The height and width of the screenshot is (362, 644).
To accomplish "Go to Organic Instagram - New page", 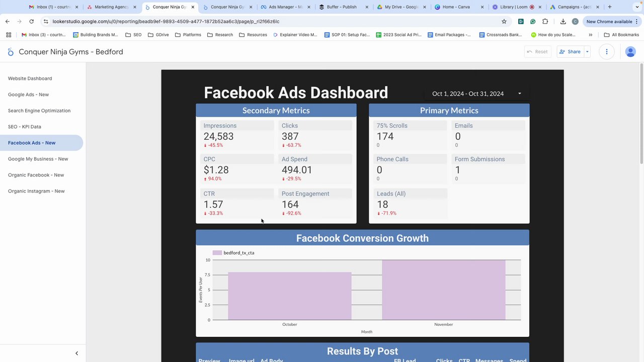I will point(36,191).
